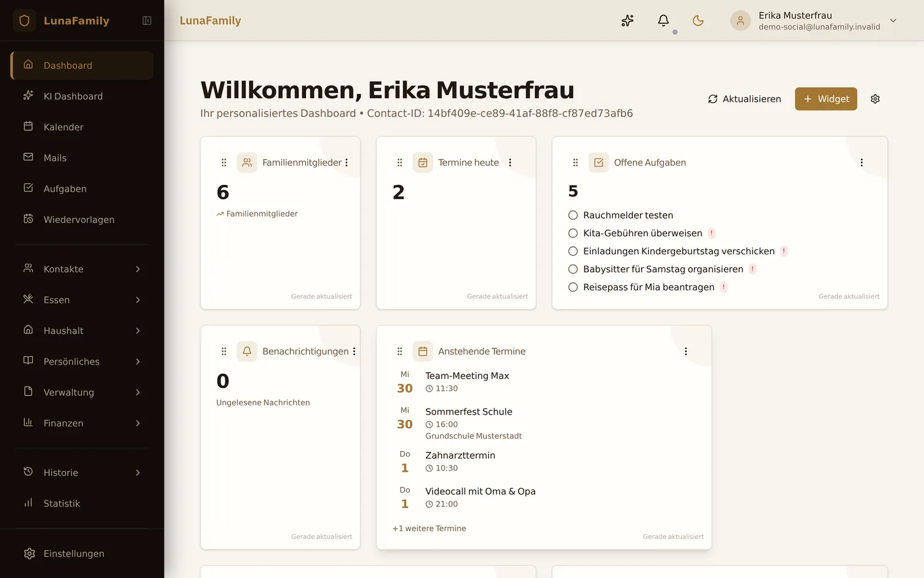Open Benachrichtigungen widget options menu
Screen dimensions: 924x578
click(x=354, y=351)
